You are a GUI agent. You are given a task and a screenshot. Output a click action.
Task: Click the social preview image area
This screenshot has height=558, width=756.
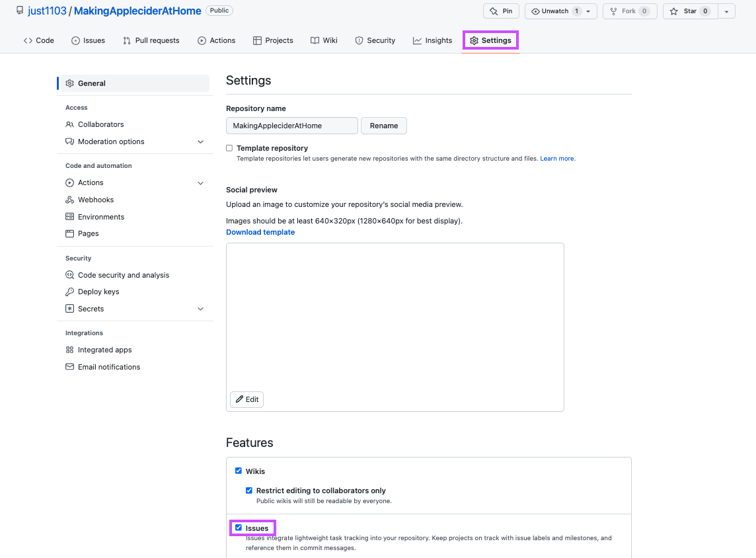tap(395, 327)
